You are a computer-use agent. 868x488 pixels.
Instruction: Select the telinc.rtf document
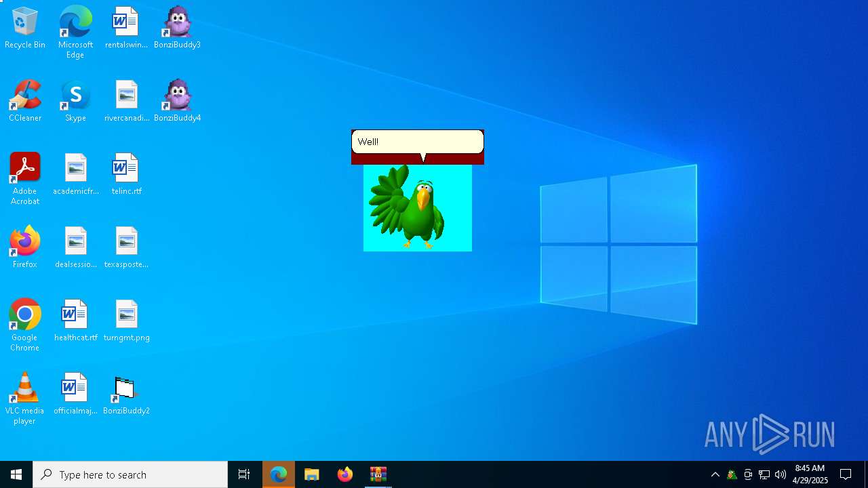point(126,175)
